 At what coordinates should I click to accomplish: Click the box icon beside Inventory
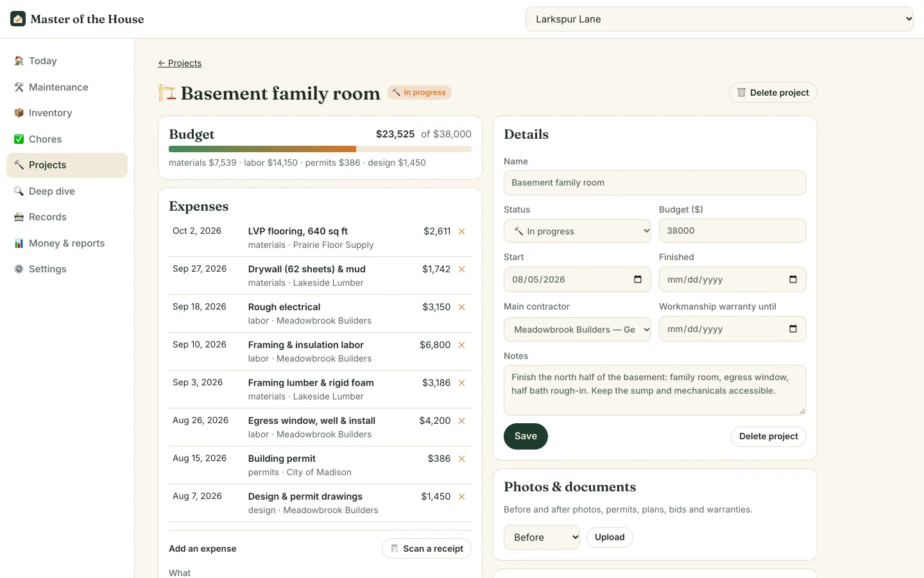coord(19,113)
